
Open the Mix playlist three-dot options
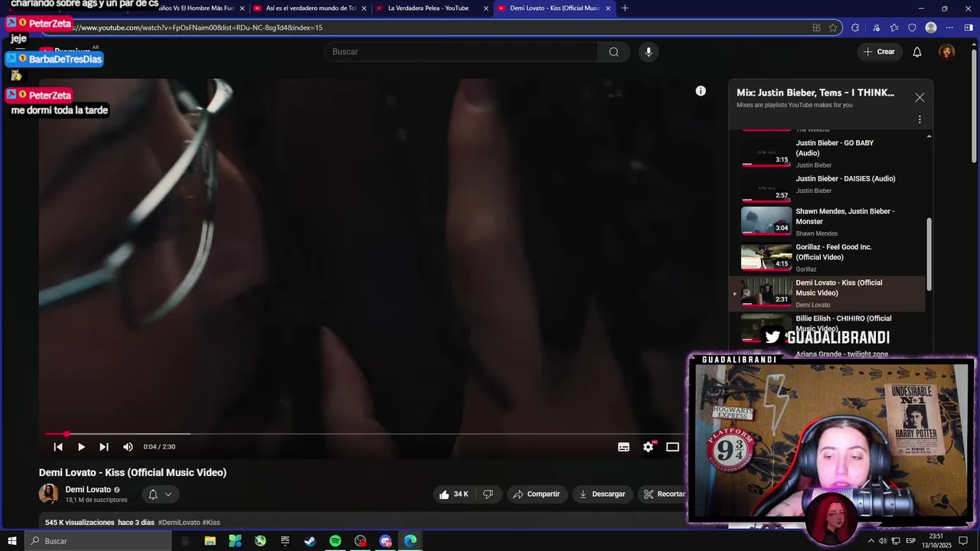pos(920,119)
